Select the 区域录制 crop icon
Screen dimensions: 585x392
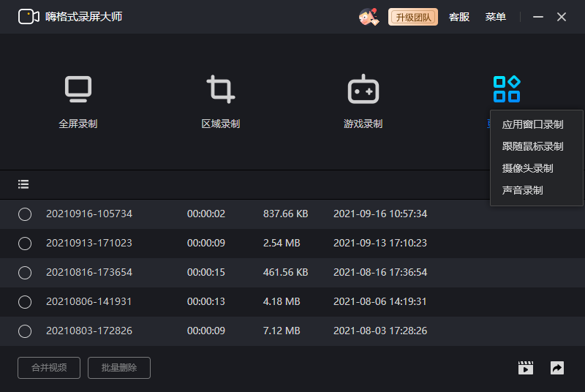coord(221,89)
